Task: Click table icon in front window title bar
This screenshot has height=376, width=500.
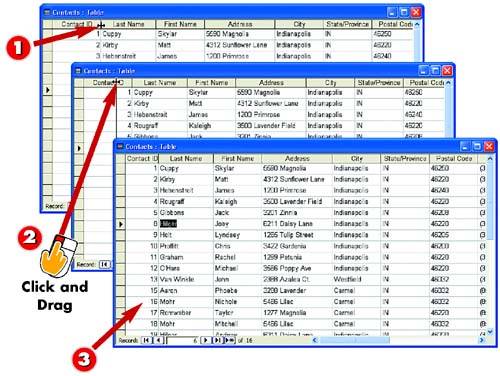Action: coord(120,147)
